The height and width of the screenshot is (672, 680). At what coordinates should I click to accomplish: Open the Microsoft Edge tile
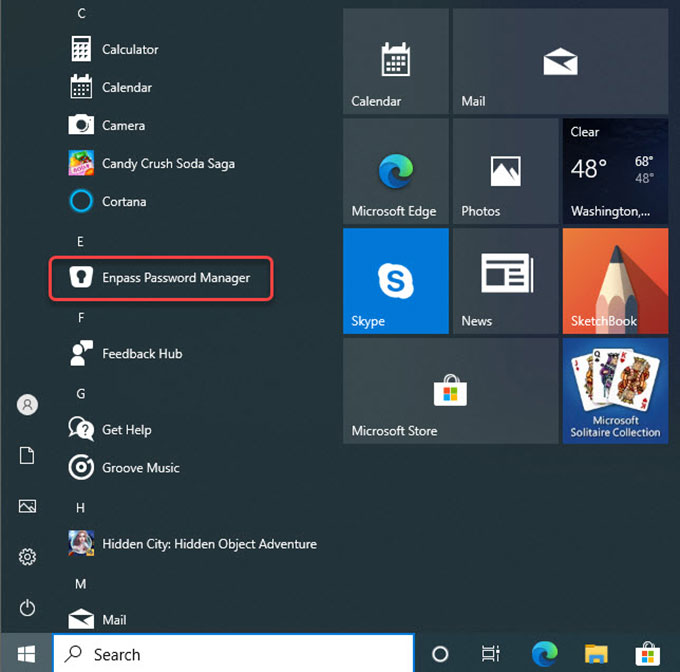click(x=396, y=171)
